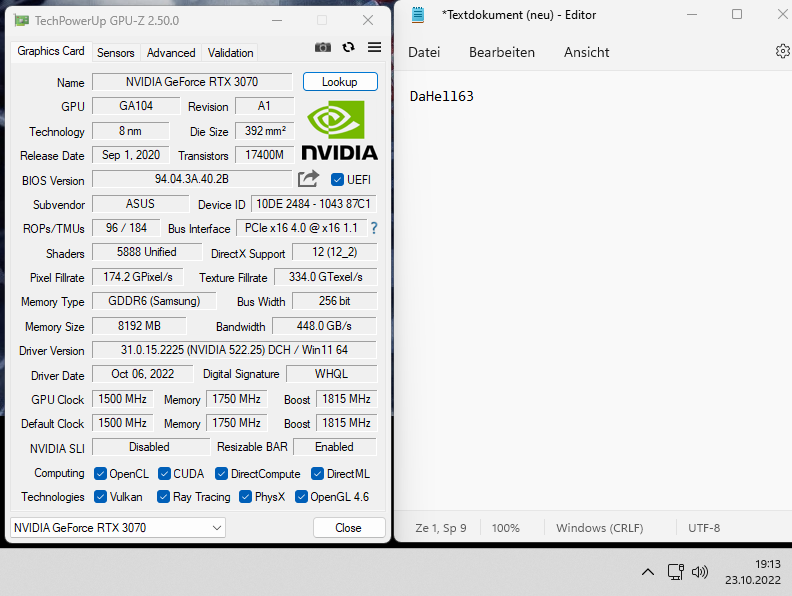Click the 'Sep 1, 2020' release date

131,155
